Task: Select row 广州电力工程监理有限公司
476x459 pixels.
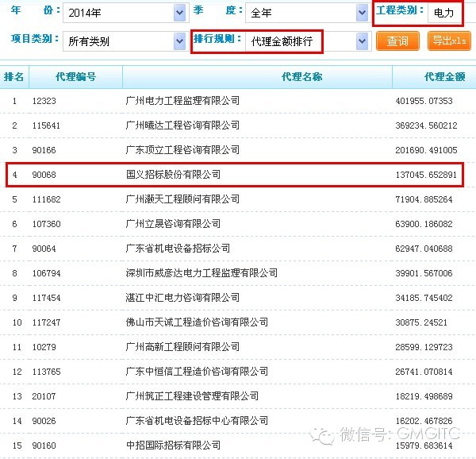Action: coord(238,101)
